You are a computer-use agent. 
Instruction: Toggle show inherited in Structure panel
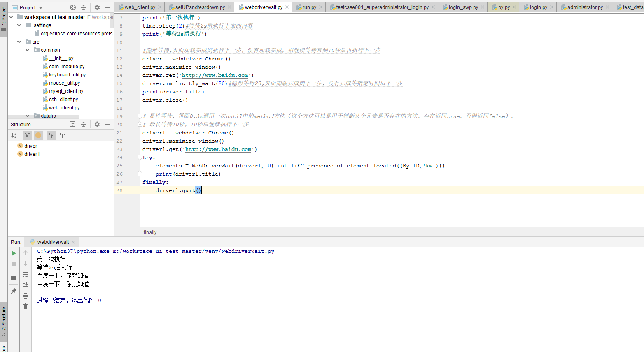pyautogui.click(x=27, y=135)
